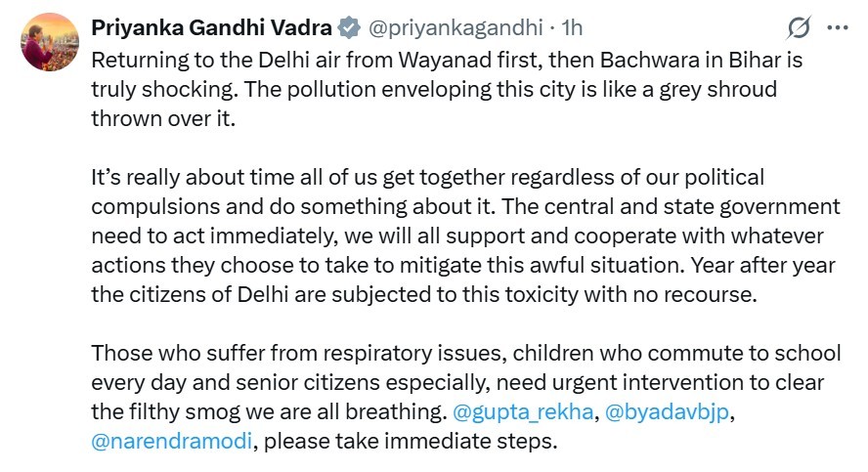The image size is (868, 472).
Task: Click the paragraph starting "Returning to the Delhi air"
Action: point(293,60)
